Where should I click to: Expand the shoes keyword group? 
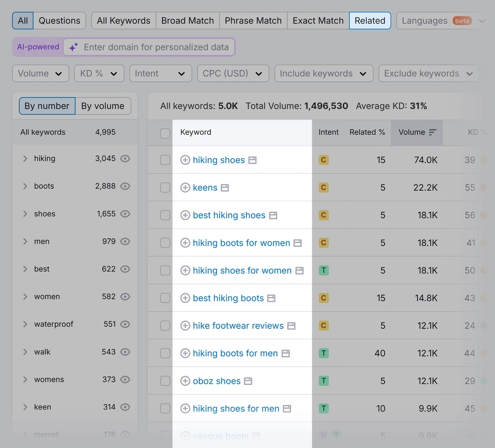pyautogui.click(x=25, y=214)
